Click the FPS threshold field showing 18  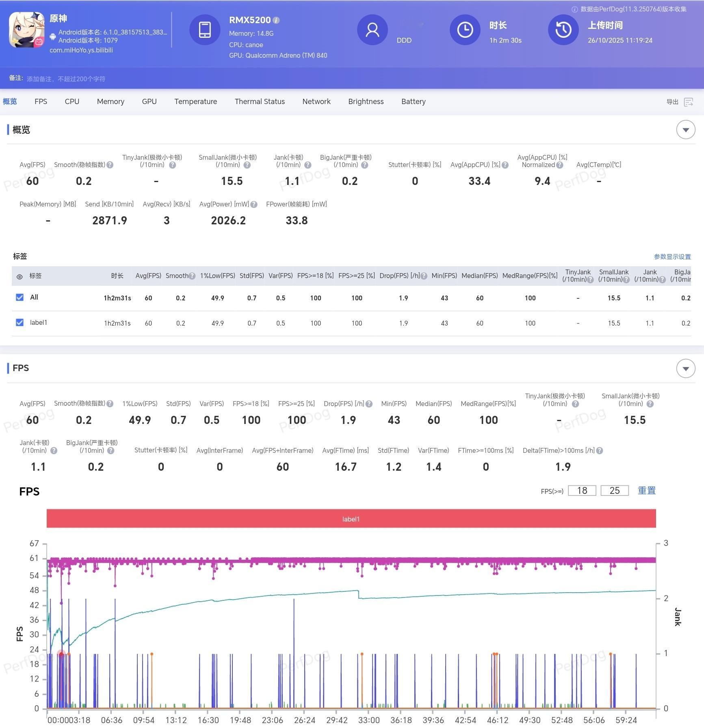[x=582, y=491]
